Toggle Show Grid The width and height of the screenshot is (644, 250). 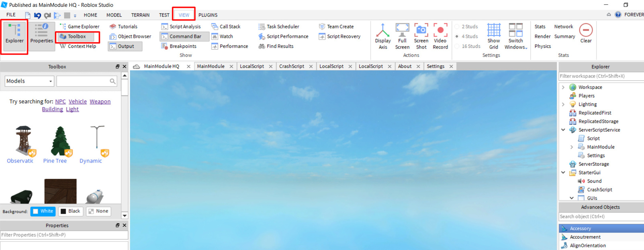click(x=494, y=37)
